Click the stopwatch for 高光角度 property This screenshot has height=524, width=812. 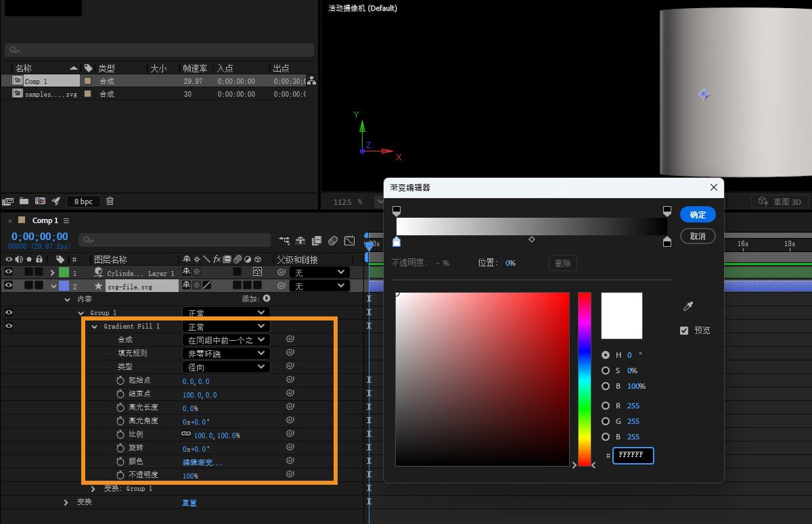click(x=120, y=421)
